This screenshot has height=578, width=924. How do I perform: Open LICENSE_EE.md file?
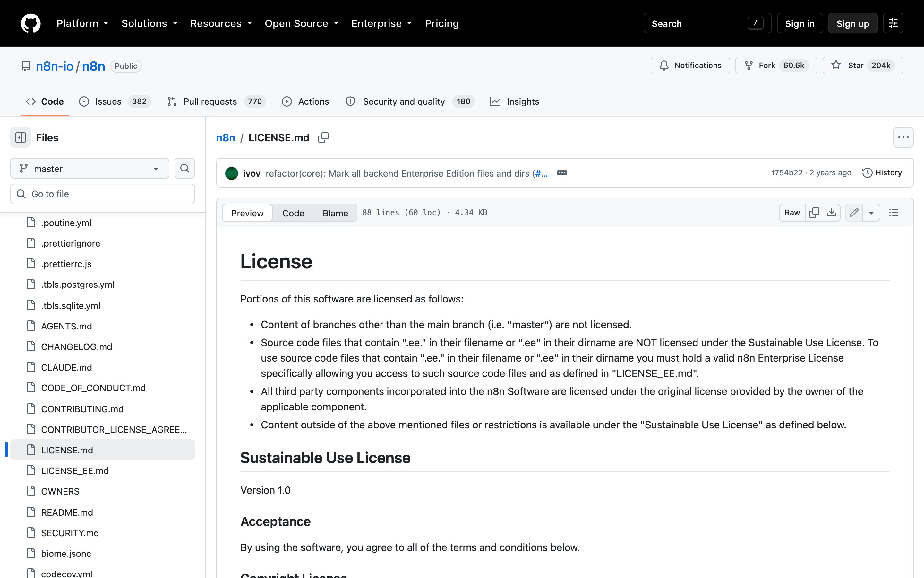coord(103,470)
